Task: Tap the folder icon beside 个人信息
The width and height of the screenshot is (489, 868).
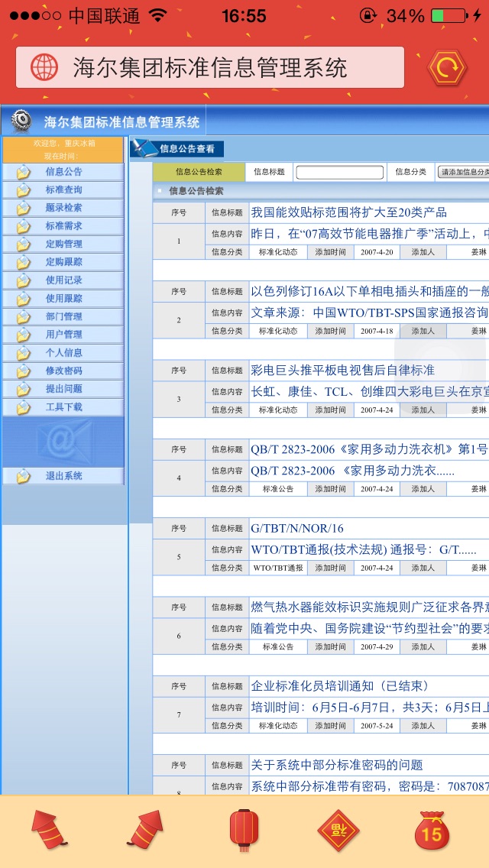Action: tap(23, 353)
